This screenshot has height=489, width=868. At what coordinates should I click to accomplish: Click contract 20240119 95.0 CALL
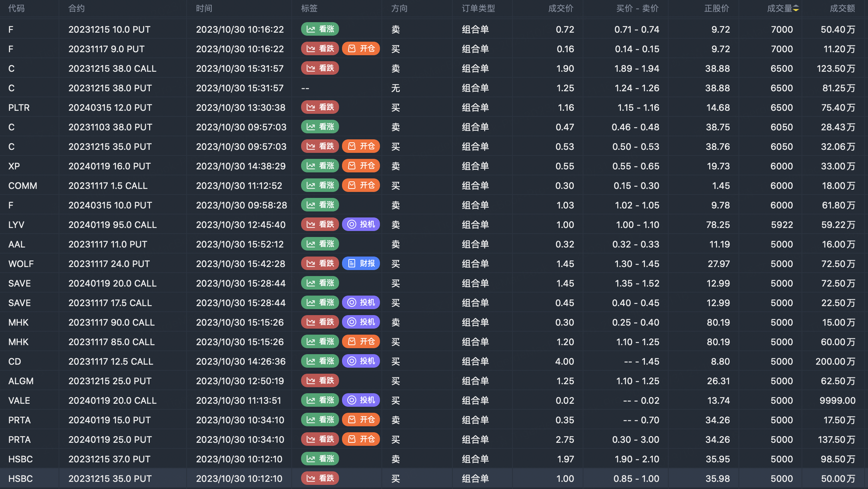click(112, 225)
